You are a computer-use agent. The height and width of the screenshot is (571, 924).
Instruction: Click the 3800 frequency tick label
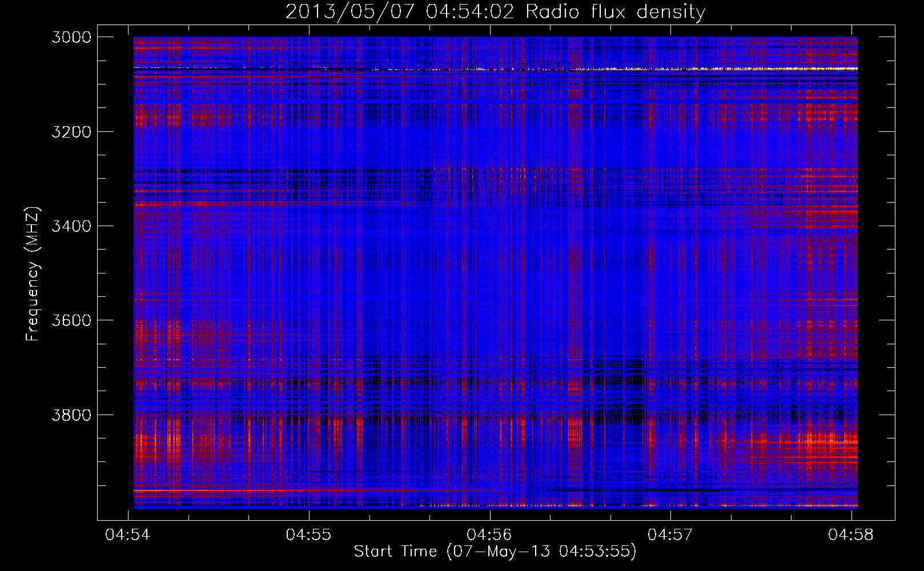click(x=71, y=415)
